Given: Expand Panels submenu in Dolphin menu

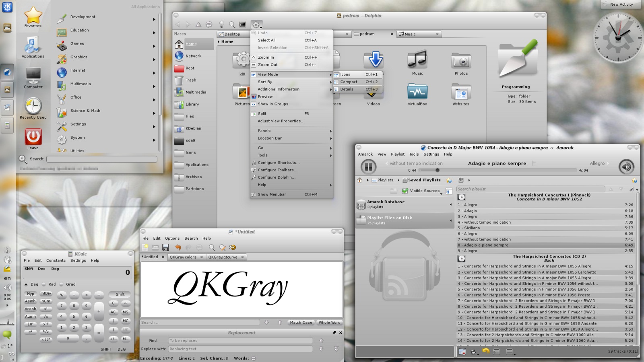Looking at the screenshot, I should tap(292, 131).
